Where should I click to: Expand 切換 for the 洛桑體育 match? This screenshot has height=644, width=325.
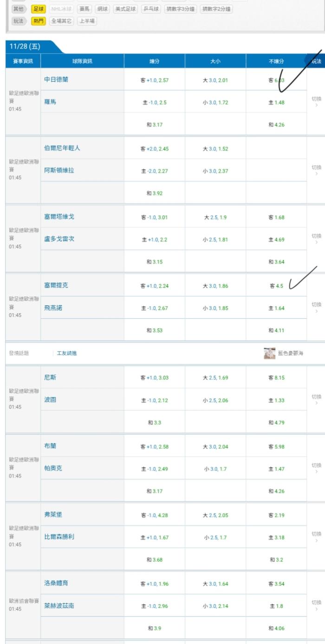coord(316,605)
